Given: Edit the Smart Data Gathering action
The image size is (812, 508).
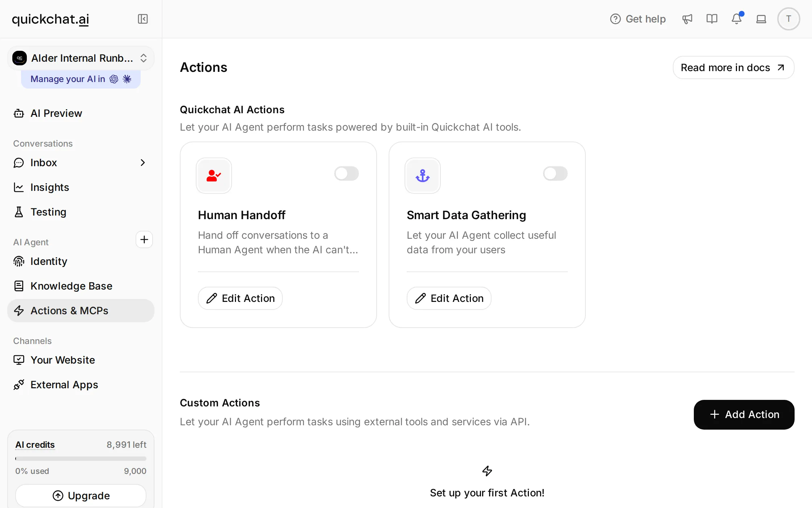Looking at the screenshot, I should click(x=449, y=298).
